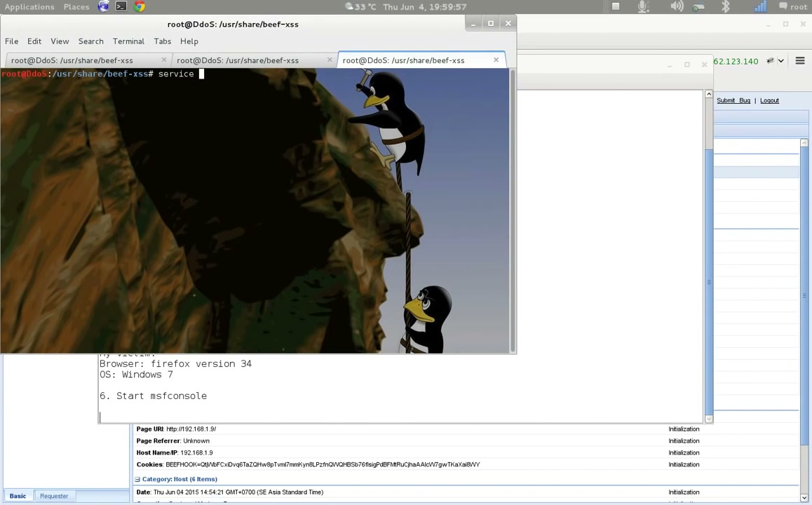Click the microphone icon in system tray
The image size is (812, 505).
643,6
